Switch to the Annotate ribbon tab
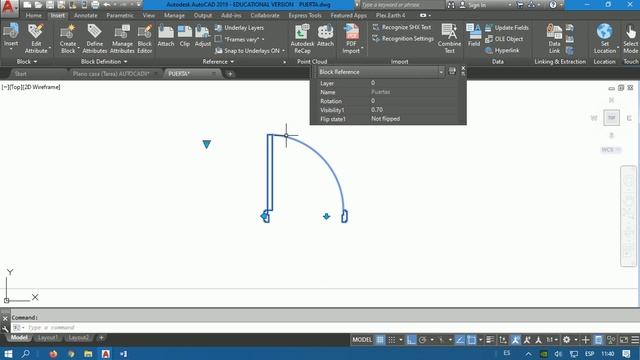 click(86, 16)
